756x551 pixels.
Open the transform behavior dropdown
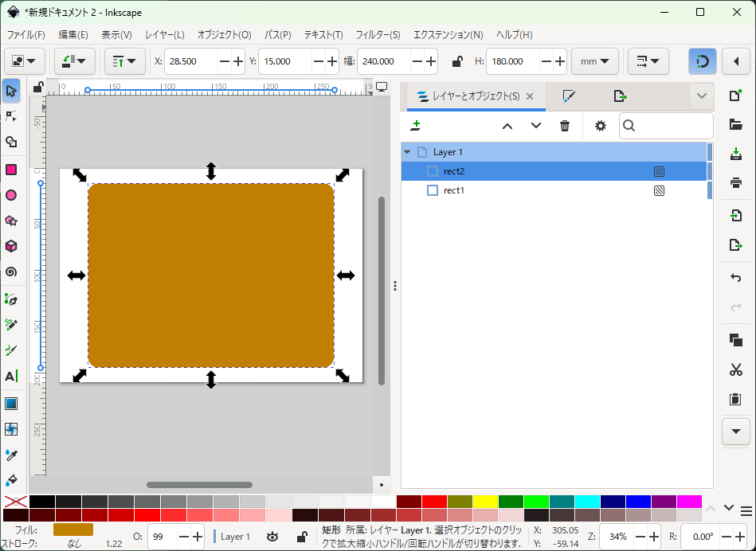[x=648, y=61]
